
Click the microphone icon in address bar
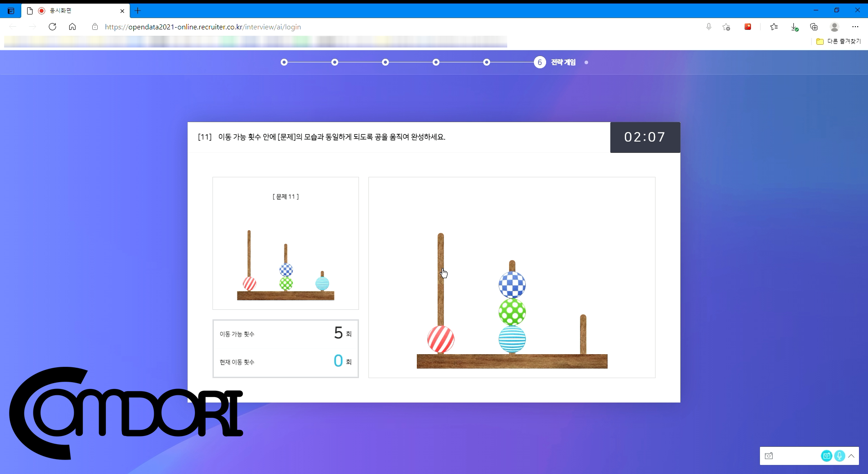click(709, 27)
